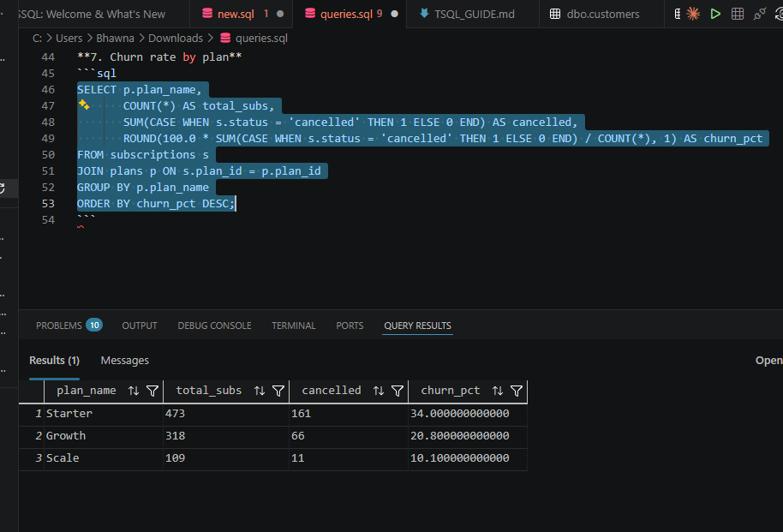
Task: Click the plan_name column header
Action: point(86,390)
